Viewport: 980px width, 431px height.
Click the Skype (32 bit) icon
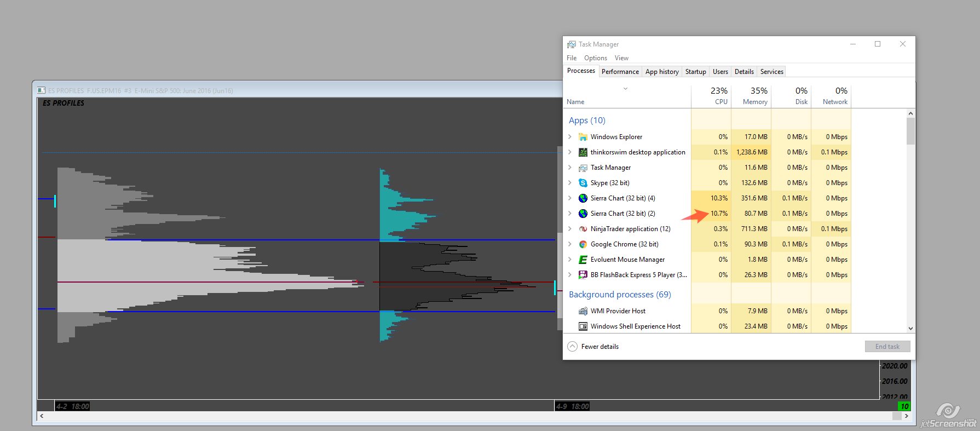coord(583,183)
